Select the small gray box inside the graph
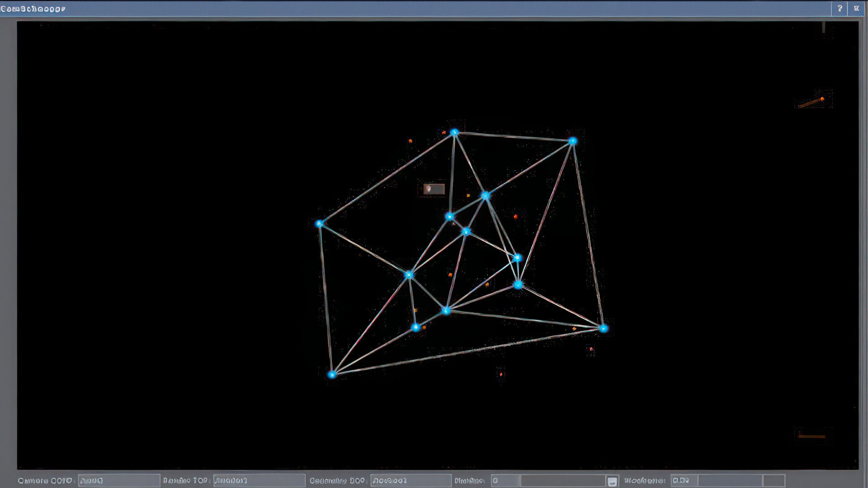The width and height of the screenshot is (868, 488). click(434, 189)
